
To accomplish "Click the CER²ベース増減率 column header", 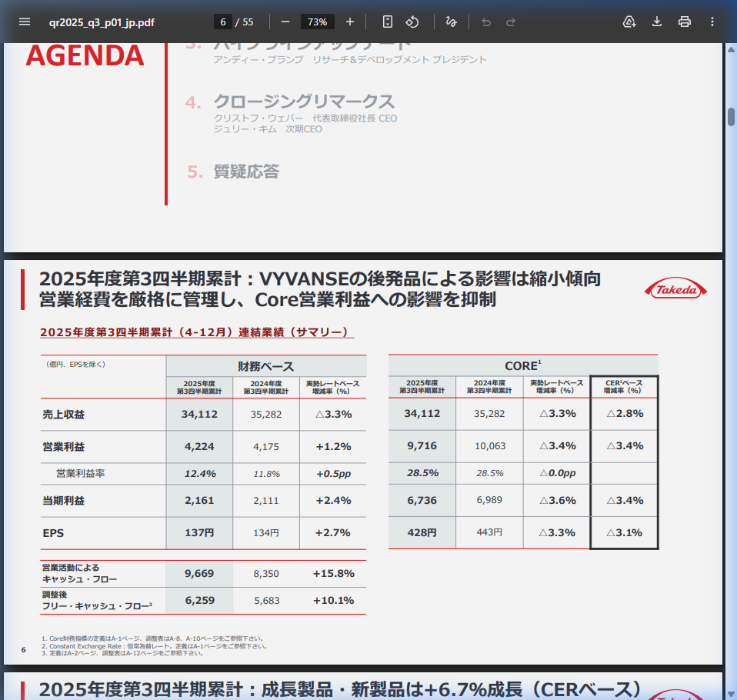I will tap(623, 387).
